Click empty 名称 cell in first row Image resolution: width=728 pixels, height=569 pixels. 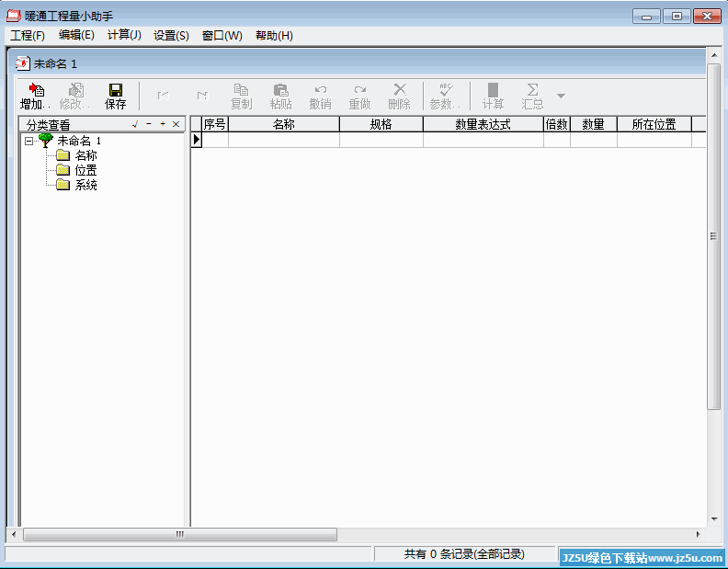pos(284,140)
